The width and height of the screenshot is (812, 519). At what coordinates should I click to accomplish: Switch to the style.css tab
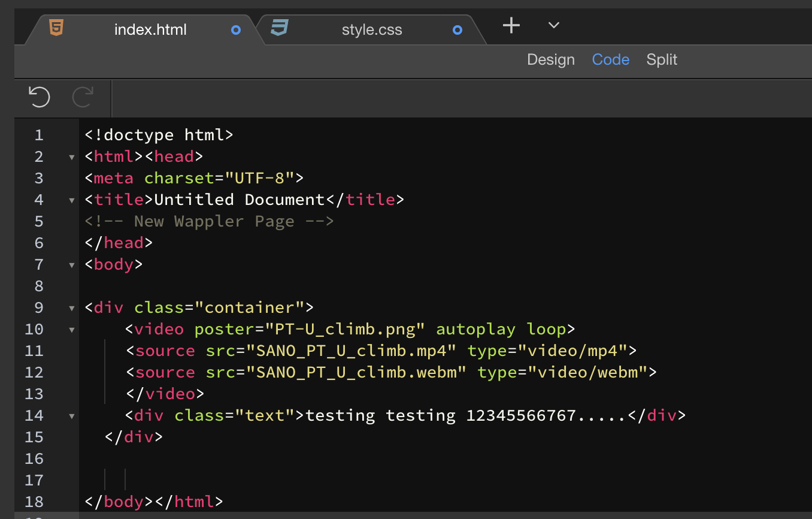pos(372,30)
